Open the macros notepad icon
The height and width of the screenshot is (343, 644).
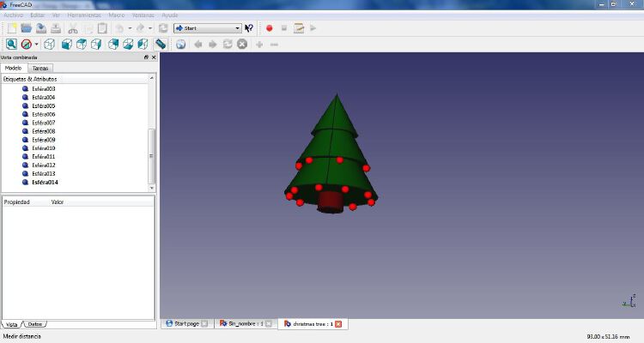coord(299,28)
